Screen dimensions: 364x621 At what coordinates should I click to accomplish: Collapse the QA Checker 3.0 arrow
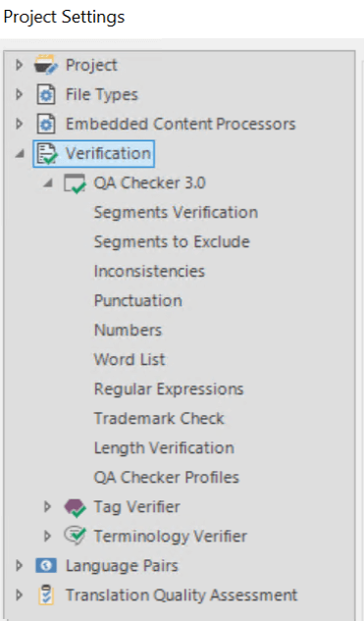pos(47,183)
